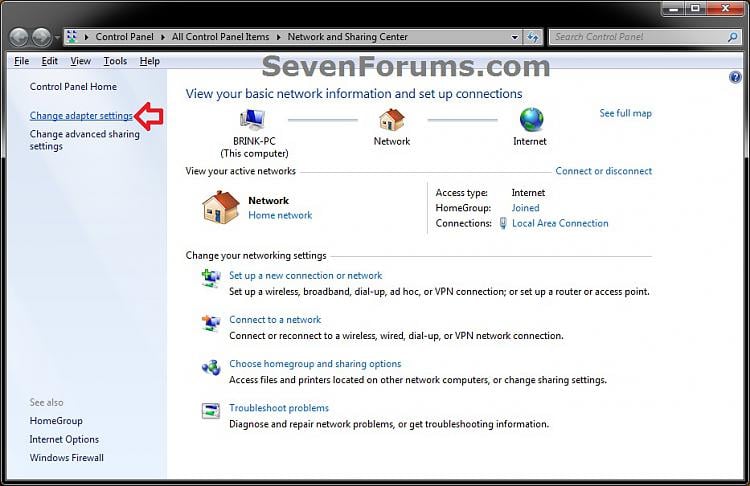Click the Forward navigation arrow button
Image resolution: width=750 pixels, height=486 pixels.
coord(42,37)
